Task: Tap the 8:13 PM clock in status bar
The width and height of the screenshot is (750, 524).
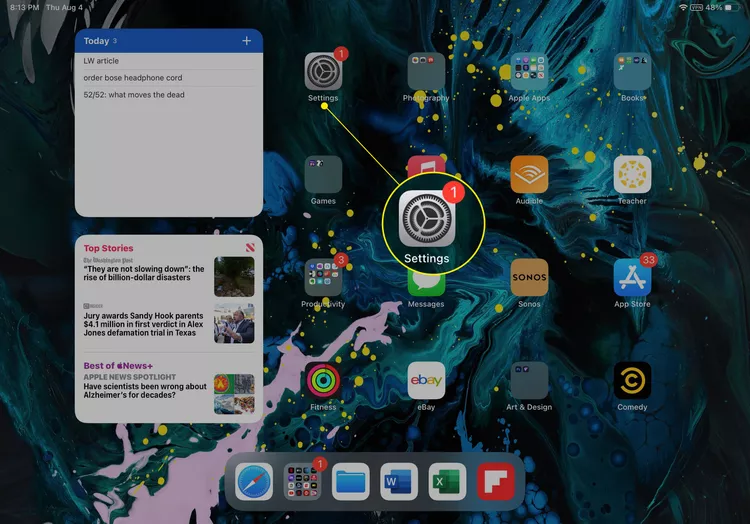Action: pos(24,8)
